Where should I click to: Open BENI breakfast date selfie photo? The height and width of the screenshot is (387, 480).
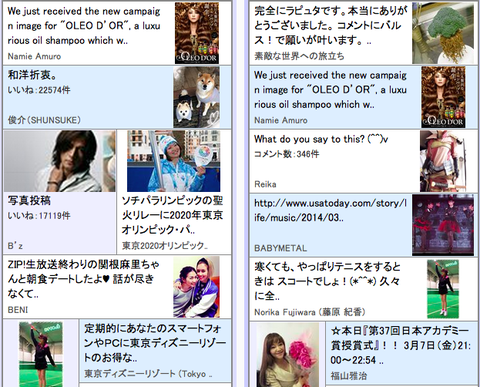tap(196, 287)
